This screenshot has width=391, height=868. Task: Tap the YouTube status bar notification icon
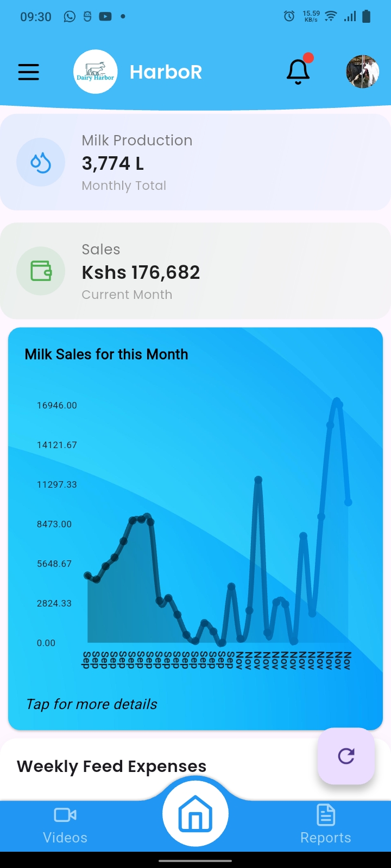[x=105, y=16]
